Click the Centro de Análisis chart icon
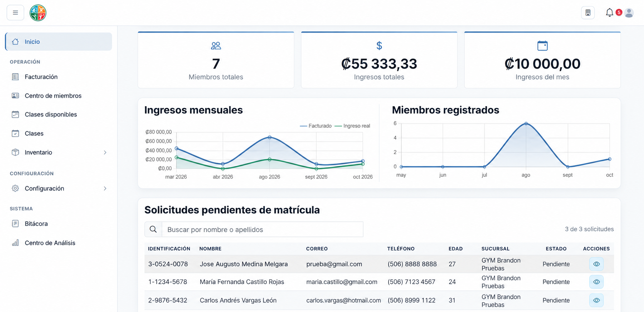The height and width of the screenshot is (312, 644). click(x=15, y=243)
